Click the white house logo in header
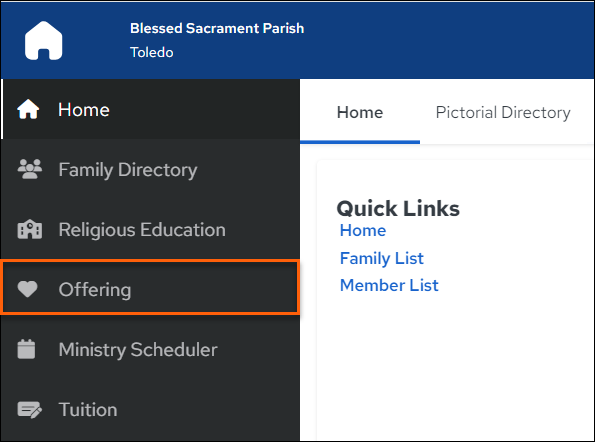Screen dimensions: 595x442 (44, 41)
